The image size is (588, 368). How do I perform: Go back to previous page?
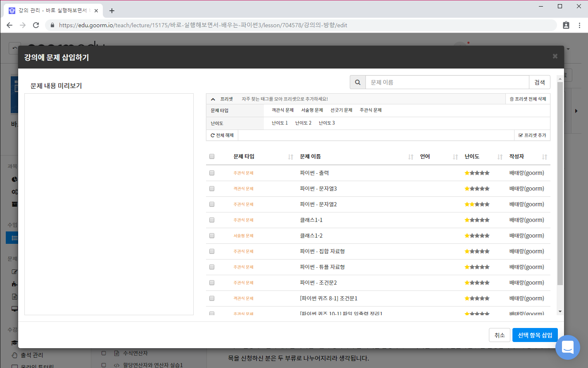point(9,25)
